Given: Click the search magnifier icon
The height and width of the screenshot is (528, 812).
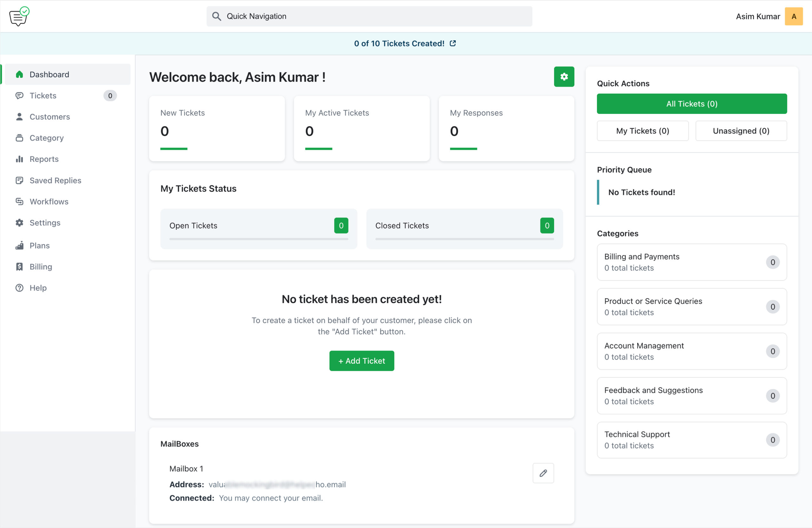Looking at the screenshot, I should tap(216, 16).
